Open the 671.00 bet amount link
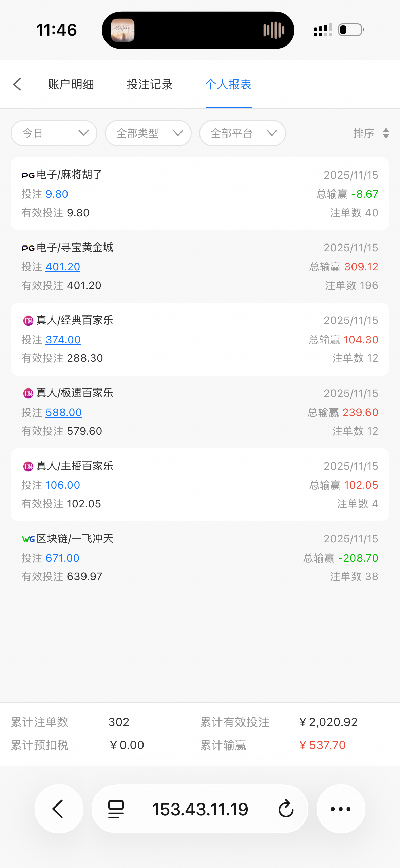This screenshot has height=868, width=400. (63, 558)
